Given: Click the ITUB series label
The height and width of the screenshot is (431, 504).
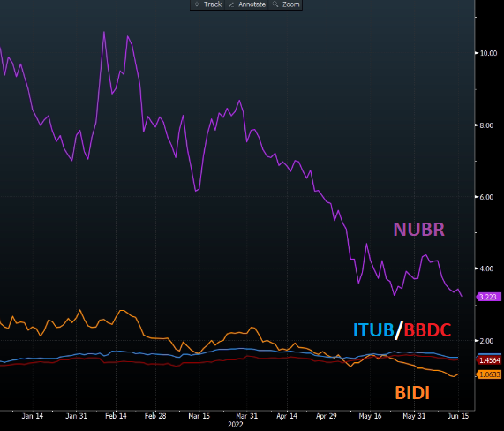Looking at the screenshot, I should coord(373,330).
